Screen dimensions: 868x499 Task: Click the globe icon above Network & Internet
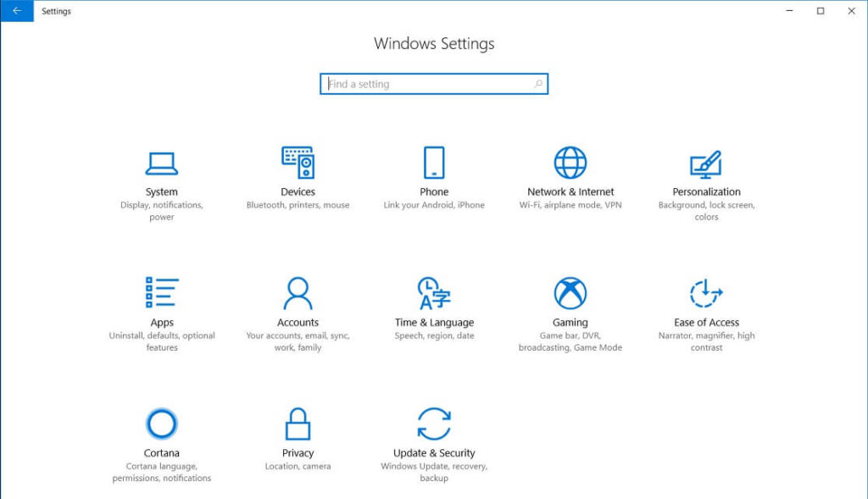pyautogui.click(x=570, y=162)
